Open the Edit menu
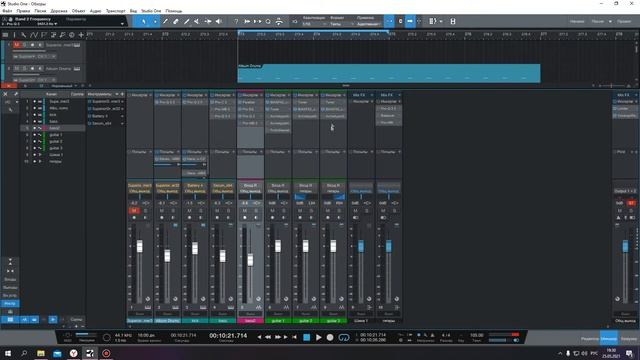This screenshot has width=640, height=360. pos(23,11)
